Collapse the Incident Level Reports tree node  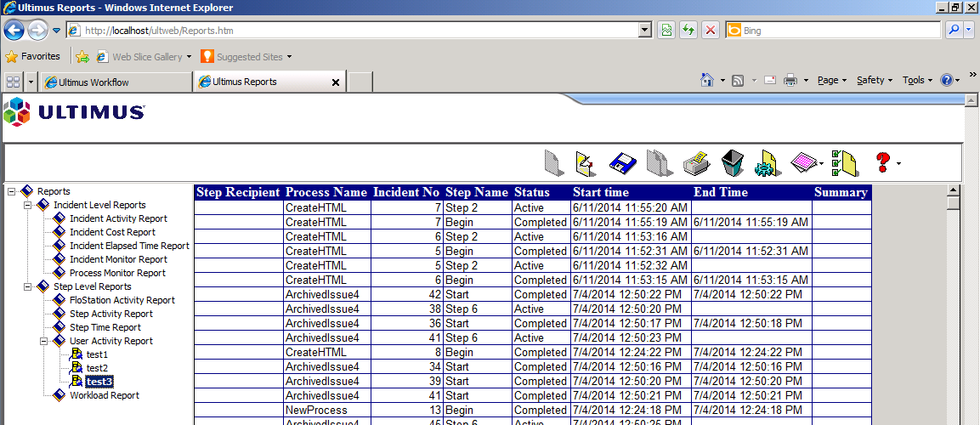28,205
